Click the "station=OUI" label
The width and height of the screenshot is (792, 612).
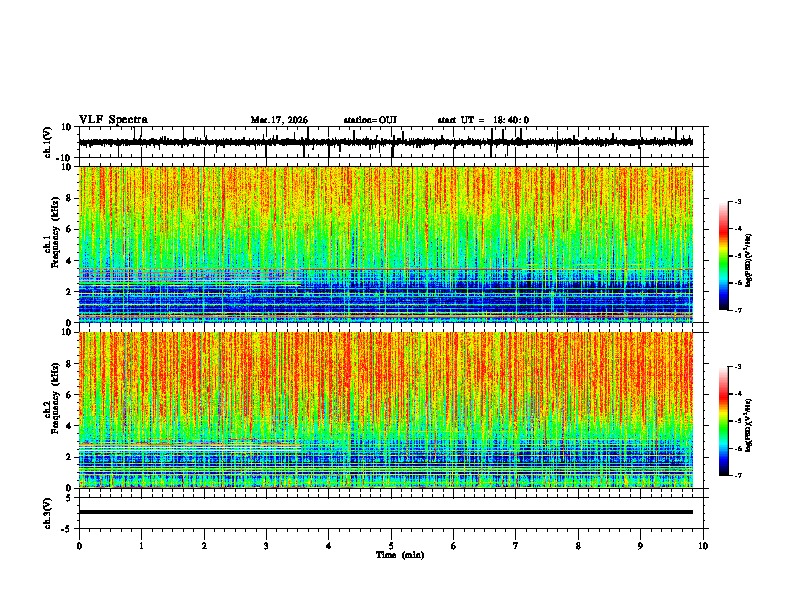[370, 120]
